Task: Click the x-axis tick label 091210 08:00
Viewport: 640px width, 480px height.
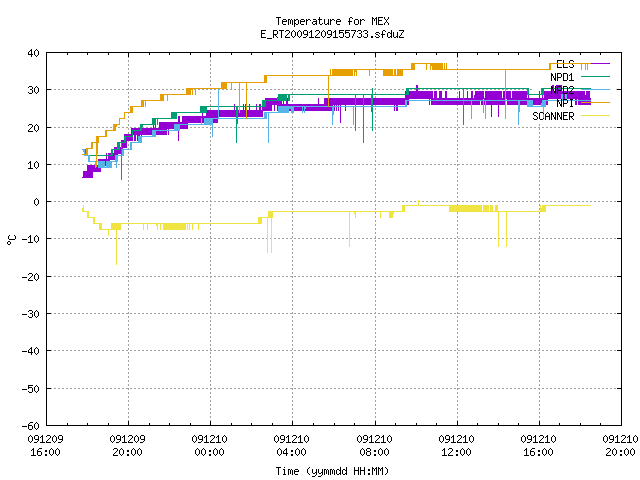Action: tap(374, 446)
